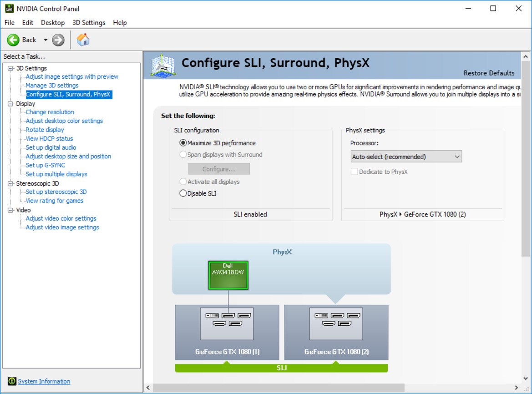The image size is (532, 394).
Task: Click the SLI enabled status text
Action: [250, 214]
